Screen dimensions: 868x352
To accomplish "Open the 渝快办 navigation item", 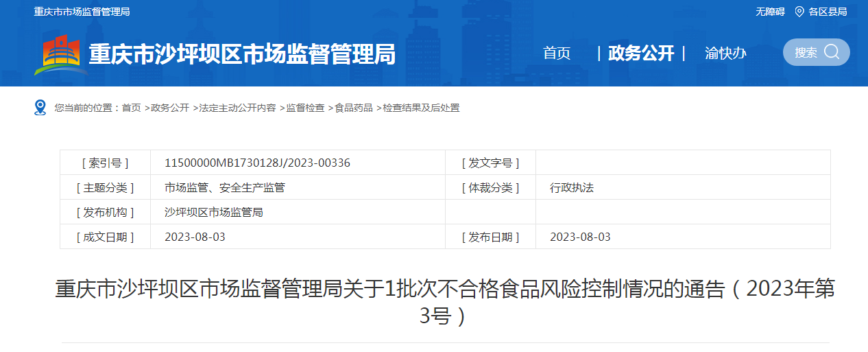I will pos(725,53).
